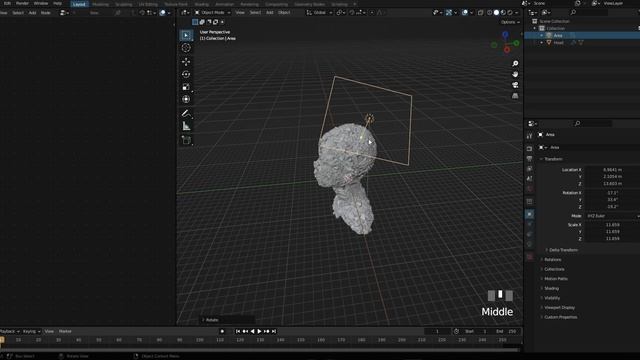The image size is (640, 360).
Task: Expand the Collections panel
Action: [553, 269]
